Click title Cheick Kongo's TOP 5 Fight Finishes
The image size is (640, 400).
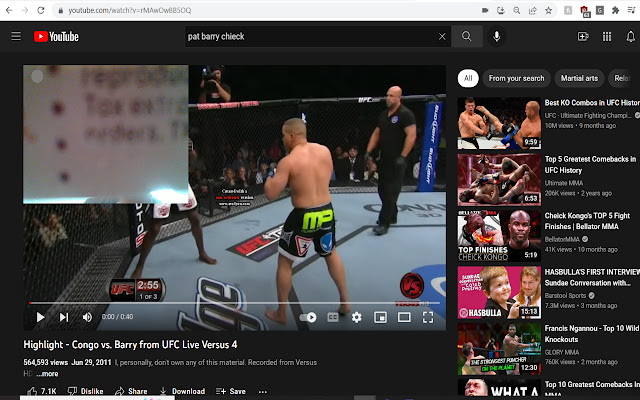click(x=587, y=221)
